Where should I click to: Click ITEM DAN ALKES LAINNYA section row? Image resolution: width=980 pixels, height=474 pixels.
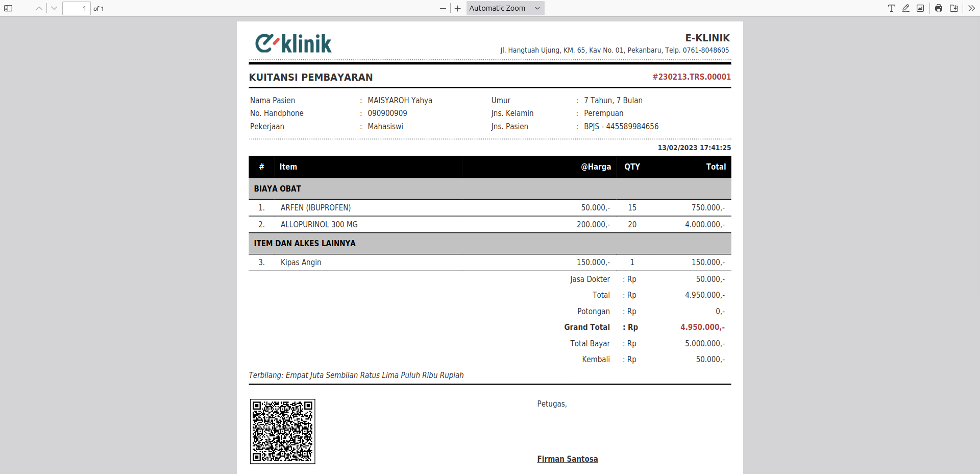tap(490, 244)
